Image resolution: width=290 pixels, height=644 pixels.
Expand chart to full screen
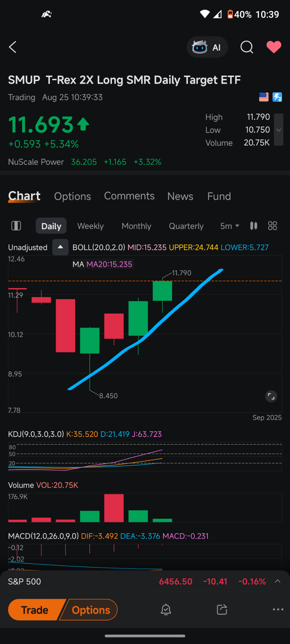point(271,396)
